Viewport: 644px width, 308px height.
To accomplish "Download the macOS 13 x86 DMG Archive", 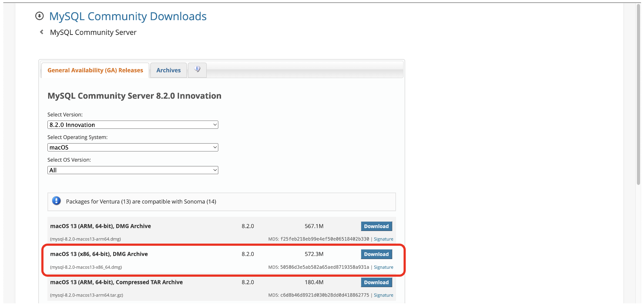I will click(376, 254).
